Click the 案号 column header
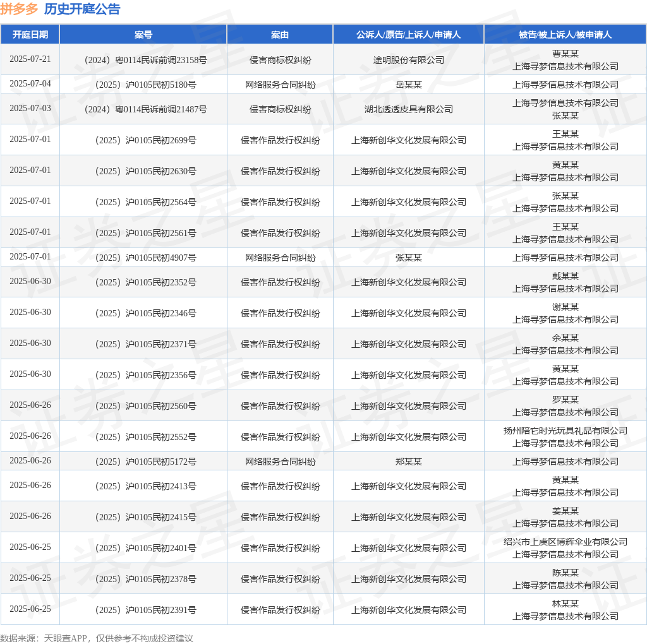This screenshot has width=647, height=644. tap(143, 35)
